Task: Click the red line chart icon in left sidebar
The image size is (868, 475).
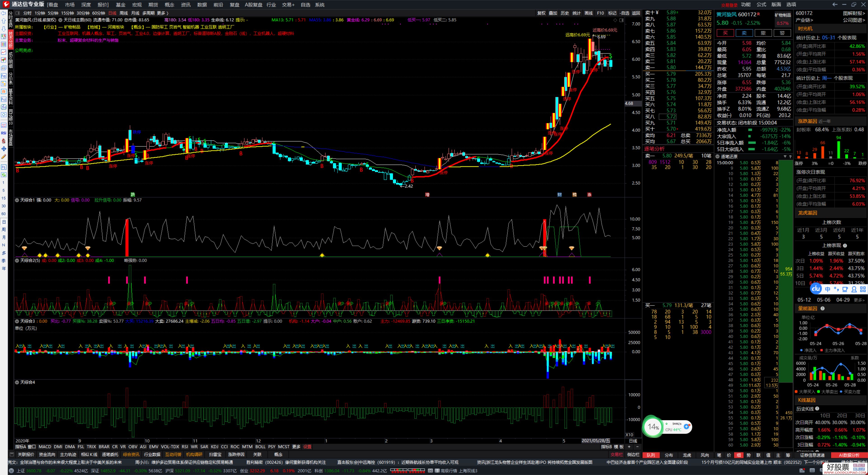Action: tap(4, 52)
